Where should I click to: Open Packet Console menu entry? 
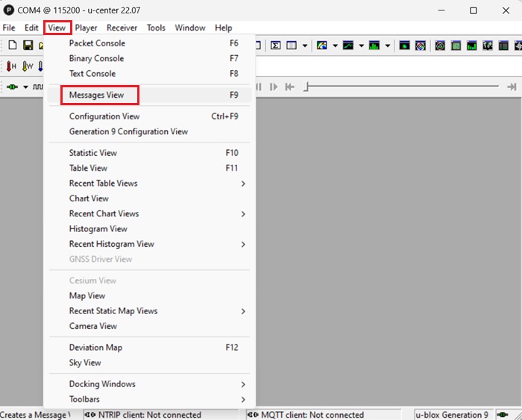(97, 43)
